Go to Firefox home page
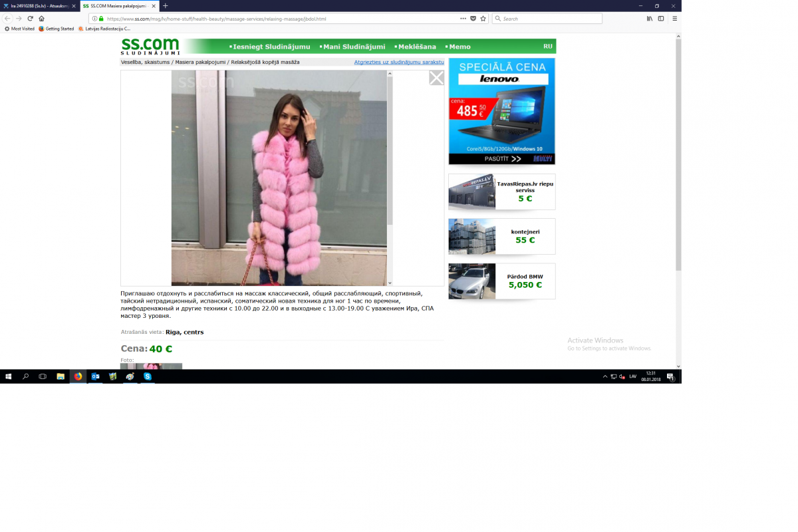This screenshot has height=532, width=798. tap(41, 19)
